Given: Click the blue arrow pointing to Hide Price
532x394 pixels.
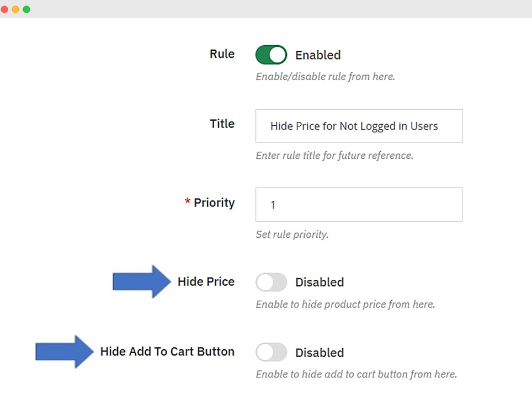Looking at the screenshot, I should [x=142, y=282].
